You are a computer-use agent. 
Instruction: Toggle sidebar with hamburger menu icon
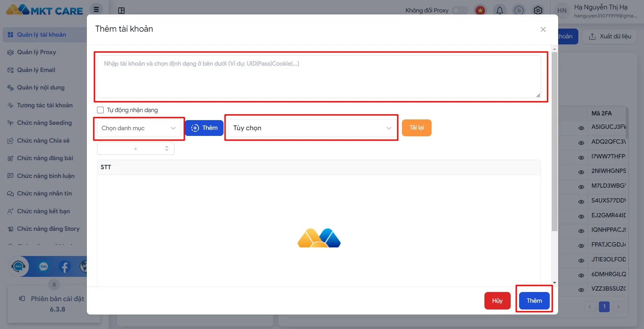coord(96,9)
